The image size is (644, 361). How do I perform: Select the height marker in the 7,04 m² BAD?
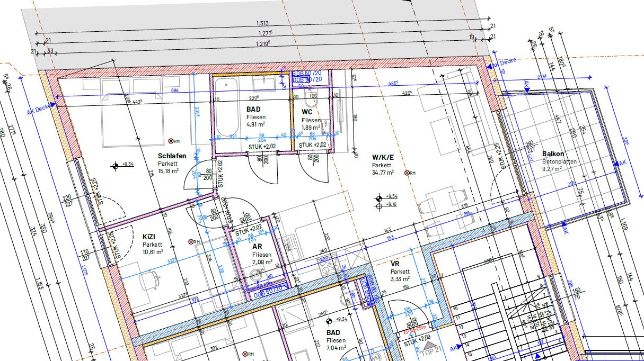click(x=329, y=320)
